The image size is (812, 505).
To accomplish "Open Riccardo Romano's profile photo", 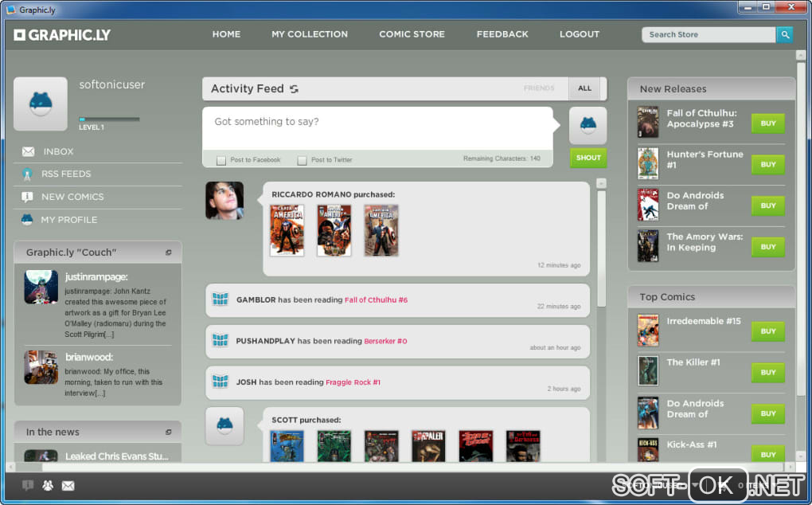I will [224, 201].
